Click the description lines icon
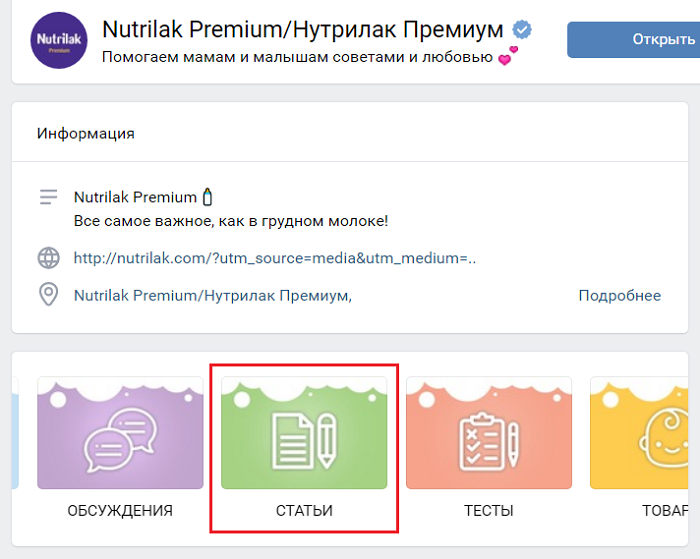 (48, 197)
